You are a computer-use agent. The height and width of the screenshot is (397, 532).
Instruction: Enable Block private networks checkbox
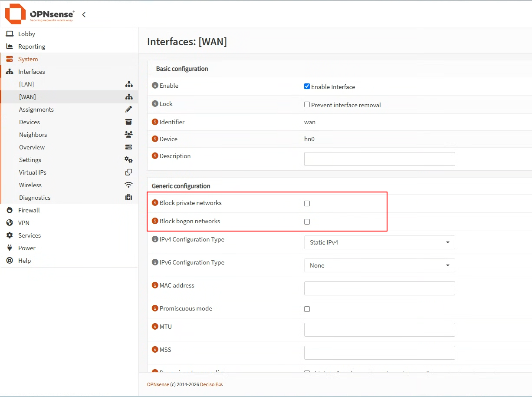pyautogui.click(x=307, y=203)
